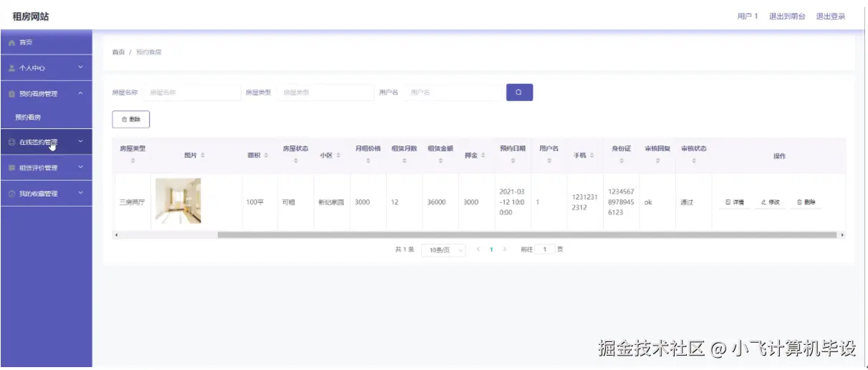This screenshot has width=868, height=370.
Task: Sort by 图片 column arrows
Action: (x=203, y=155)
